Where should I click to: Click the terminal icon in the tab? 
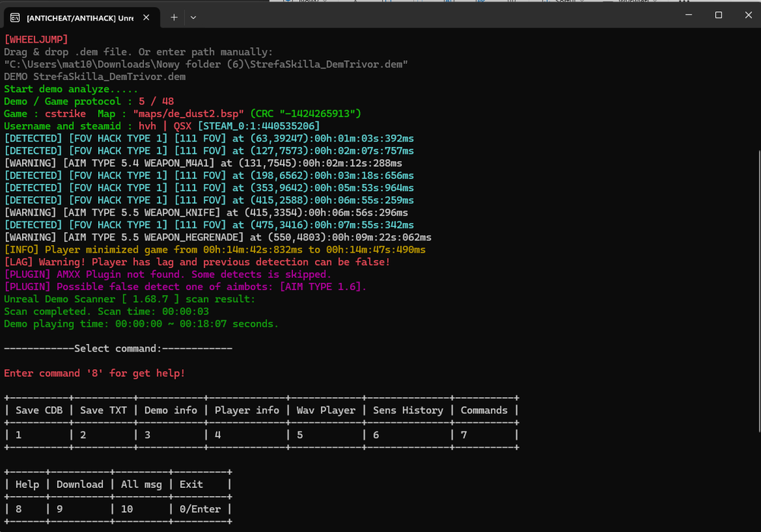pos(15,18)
